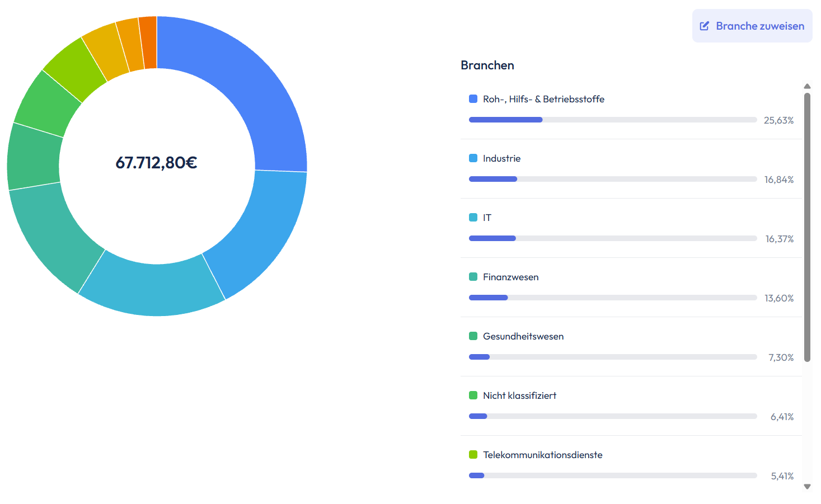Screen dimensions: 821x504
Task: Select the Industrie legend color square
Action: (473, 158)
